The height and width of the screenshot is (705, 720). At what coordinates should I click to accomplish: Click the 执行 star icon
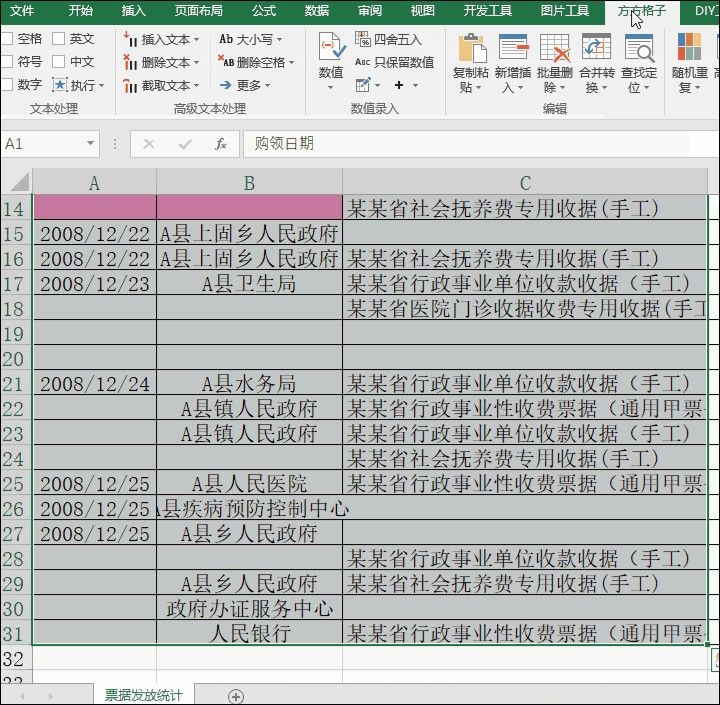(60, 85)
